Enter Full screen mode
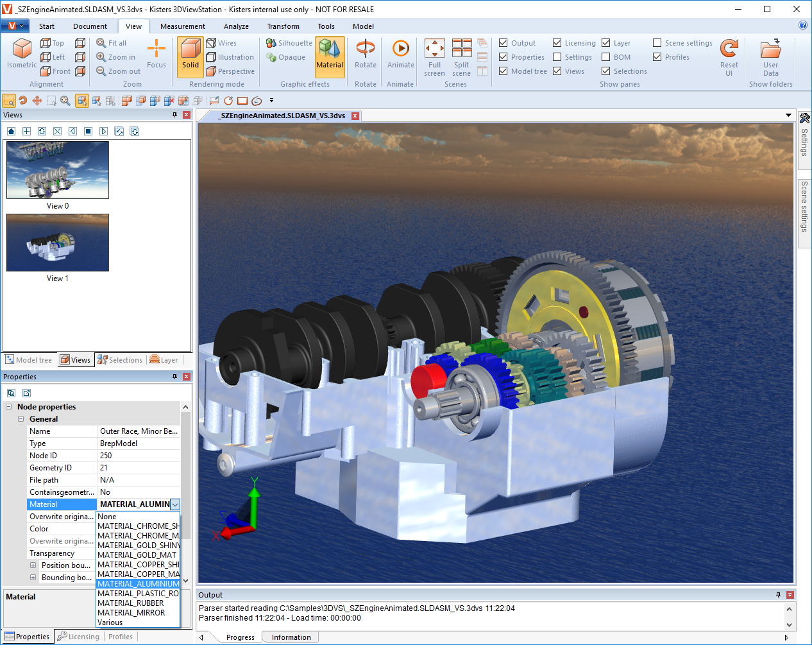812x645 pixels. 434,58
